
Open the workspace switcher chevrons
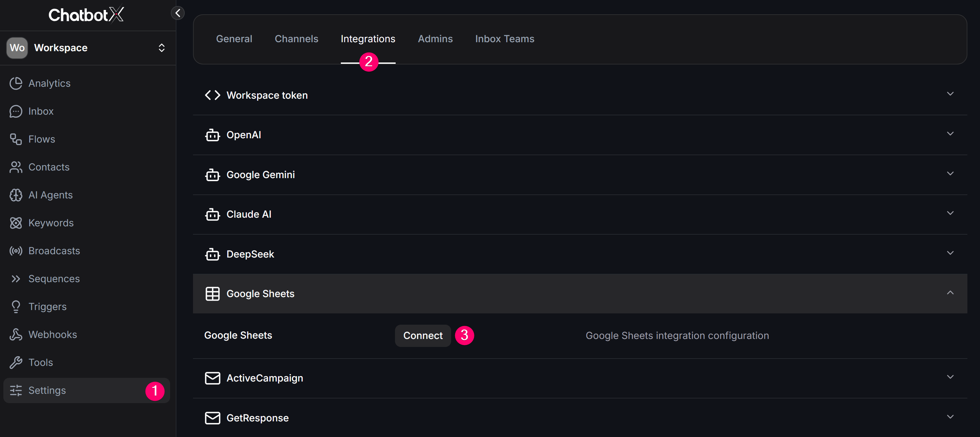point(162,48)
